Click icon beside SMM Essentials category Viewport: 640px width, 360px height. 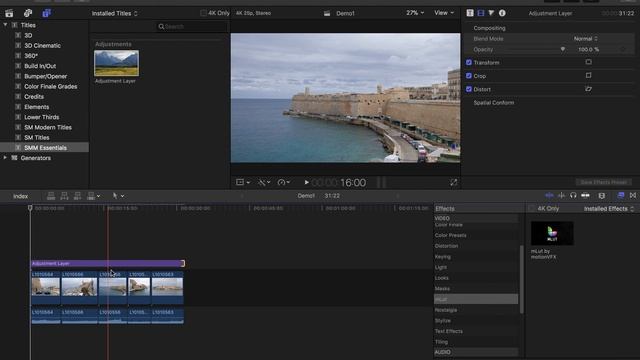coord(18,148)
